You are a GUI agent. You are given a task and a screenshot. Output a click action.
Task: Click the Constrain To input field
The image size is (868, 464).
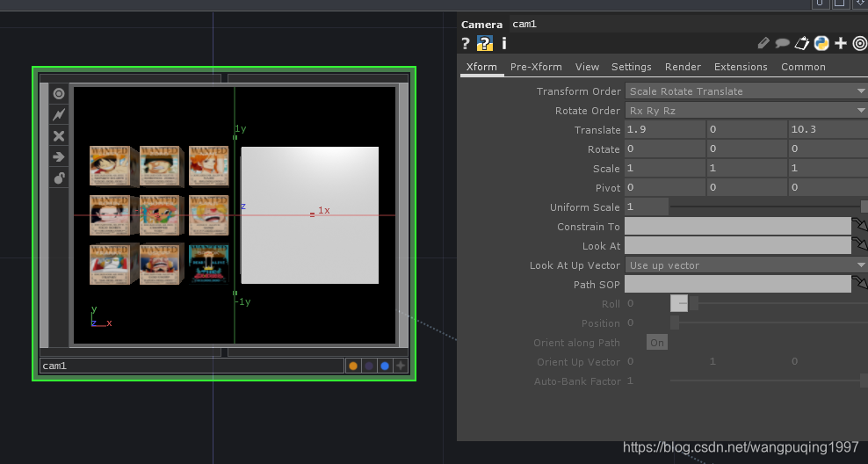[x=737, y=227]
